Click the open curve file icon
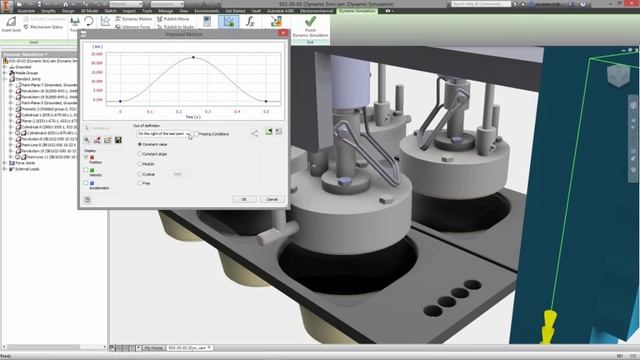The height and width of the screenshot is (360, 640). 108,140
